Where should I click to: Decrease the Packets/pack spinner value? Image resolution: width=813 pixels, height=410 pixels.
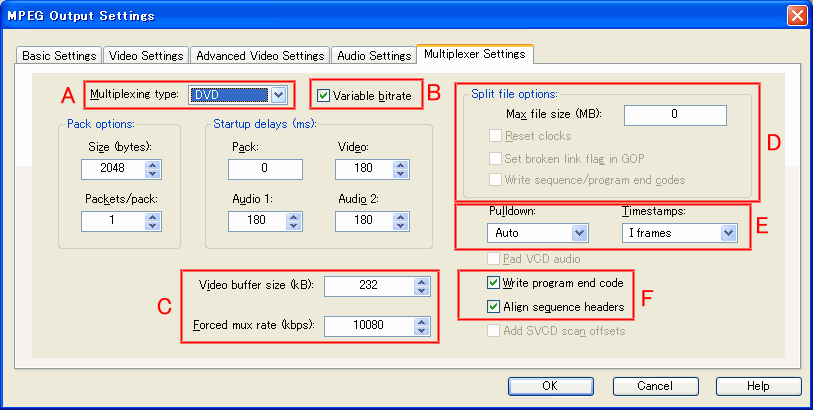pos(153,225)
